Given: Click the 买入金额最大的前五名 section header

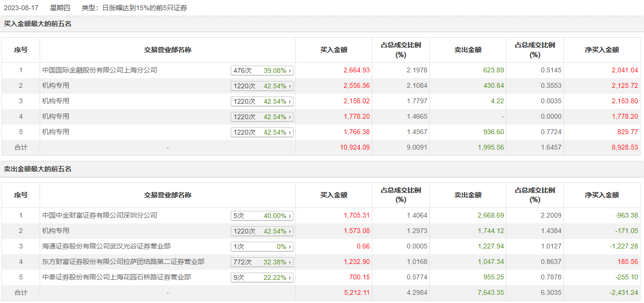Looking at the screenshot, I should [38, 24].
